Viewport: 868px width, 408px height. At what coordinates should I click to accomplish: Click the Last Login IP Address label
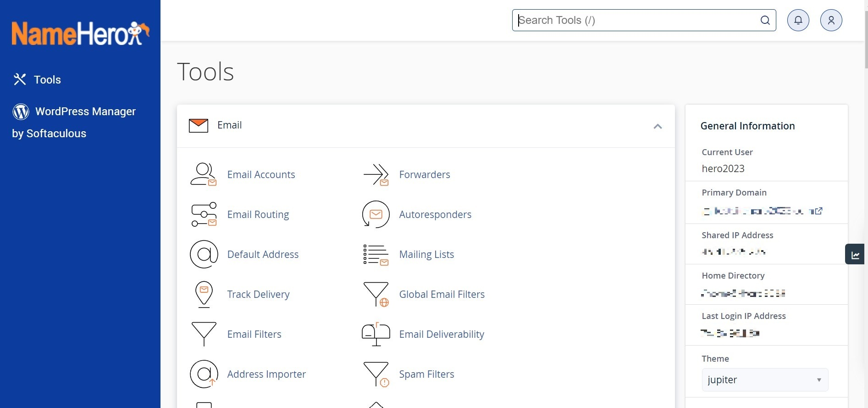[744, 316]
